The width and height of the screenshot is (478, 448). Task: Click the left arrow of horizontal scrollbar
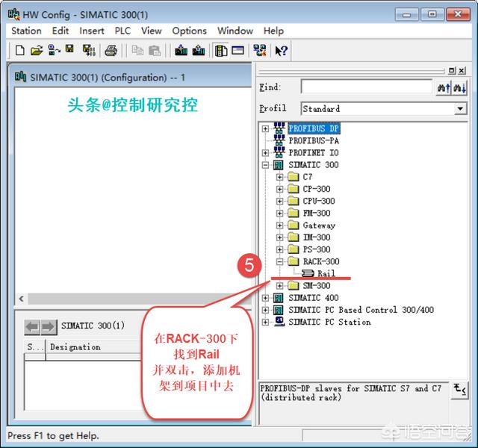pos(21,299)
